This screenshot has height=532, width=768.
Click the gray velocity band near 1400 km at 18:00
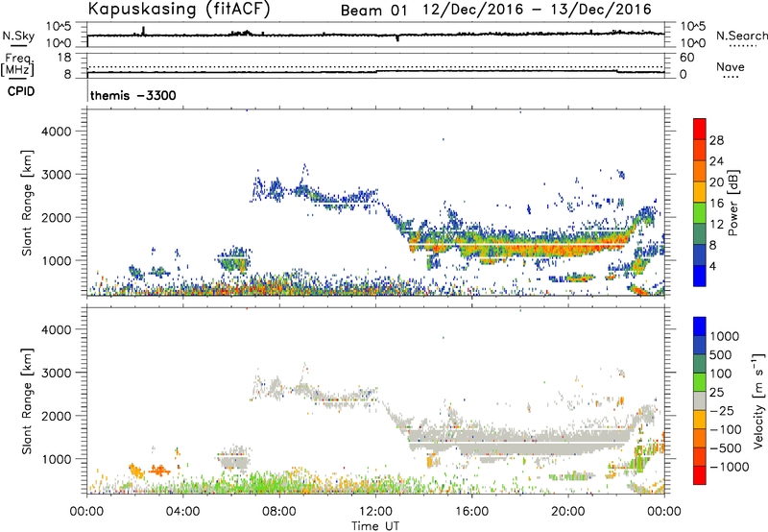[520, 442]
